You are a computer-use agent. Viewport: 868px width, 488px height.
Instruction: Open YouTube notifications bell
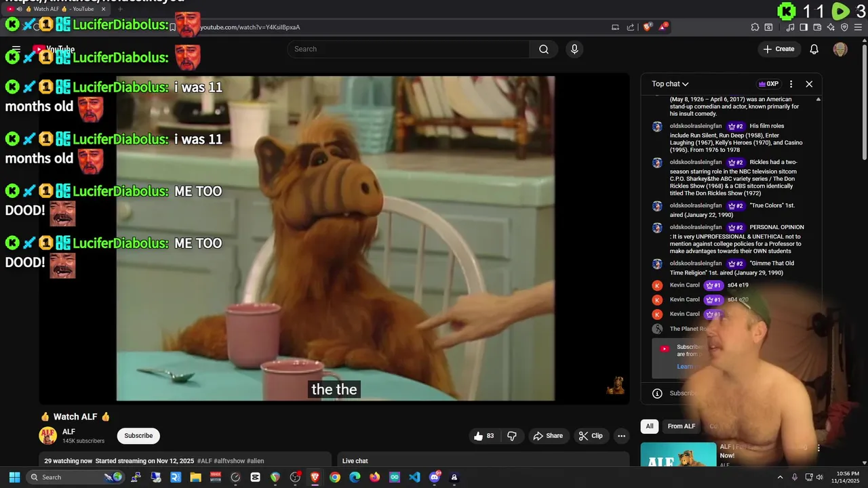(814, 49)
